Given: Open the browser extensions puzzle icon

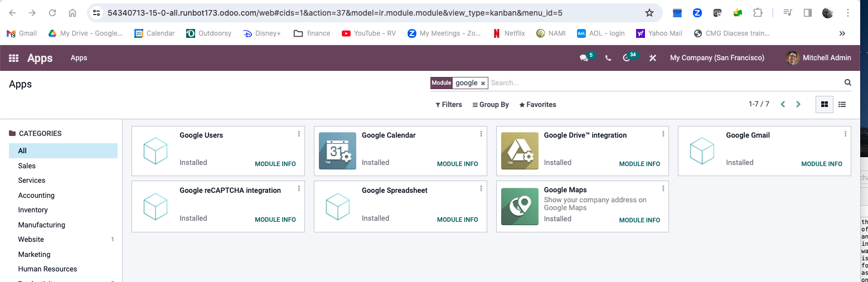Looking at the screenshot, I should pyautogui.click(x=758, y=13).
